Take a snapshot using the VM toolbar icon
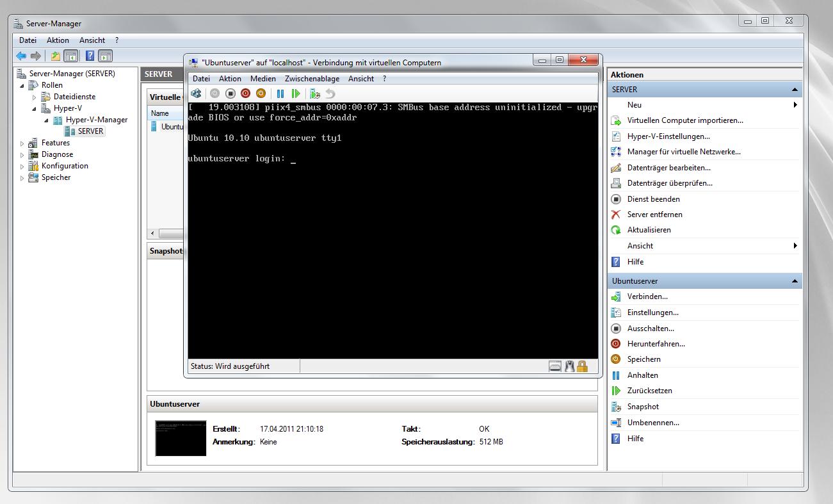This screenshot has height=504, width=833. pyautogui.click(x=314, y=93)
